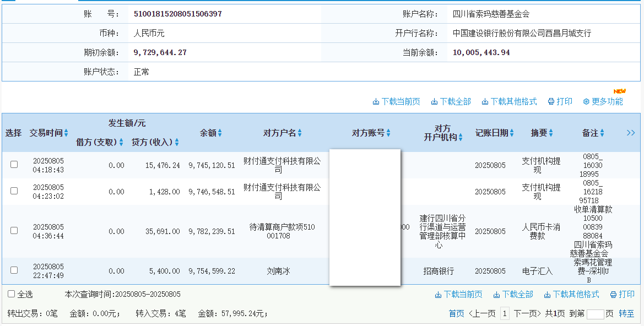This screenshot has height=326, width=644.
Task: Click top 下载全部 download link
Action: [x=451, y=101]
